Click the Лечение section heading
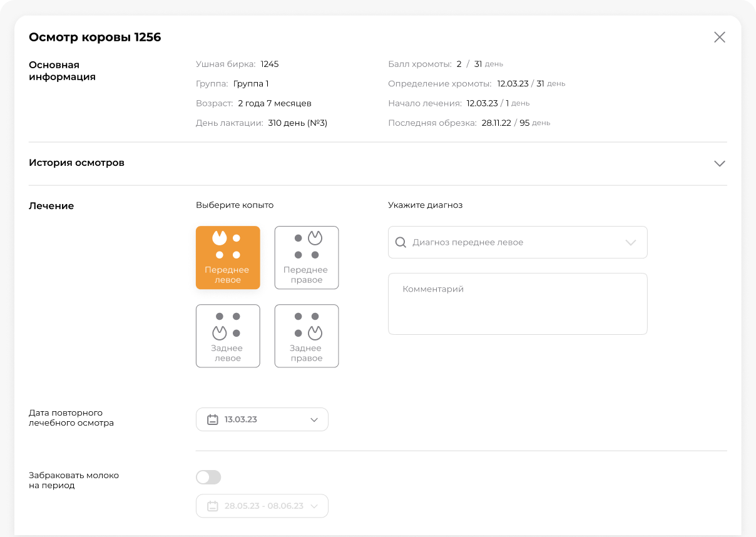This screenshot has height=537, width=756. [x=51, y=206]
